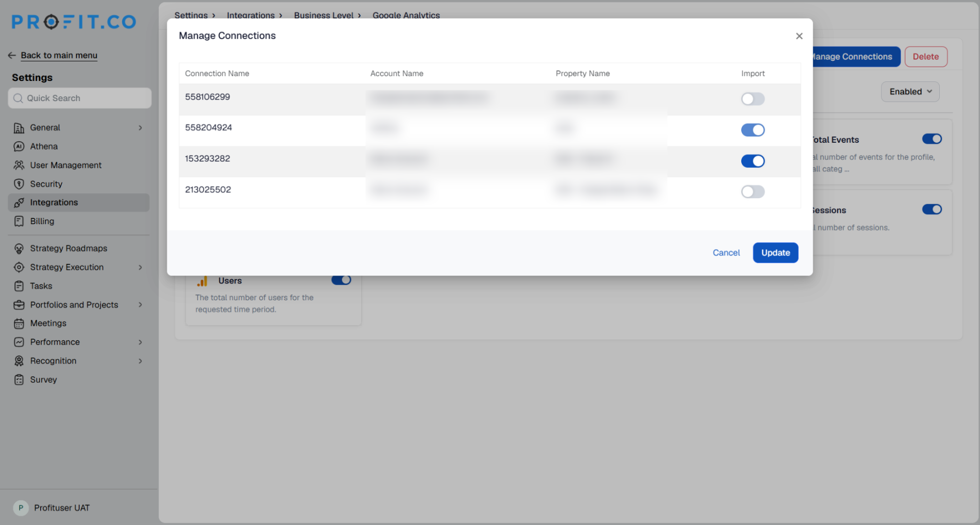This screenshot has width=980, height=525.
Task: Click the Connection Name column header
Action: pos(217,73)
